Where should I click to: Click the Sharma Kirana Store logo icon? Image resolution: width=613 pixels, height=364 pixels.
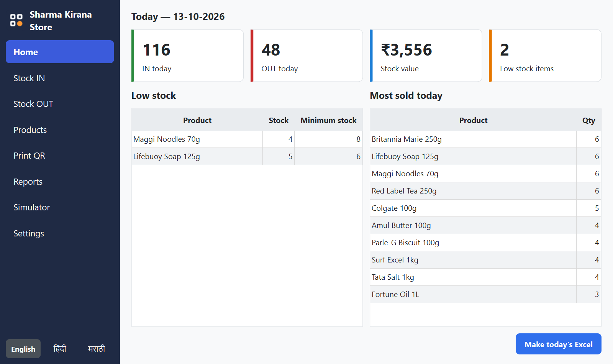click(x=16, y=20)
